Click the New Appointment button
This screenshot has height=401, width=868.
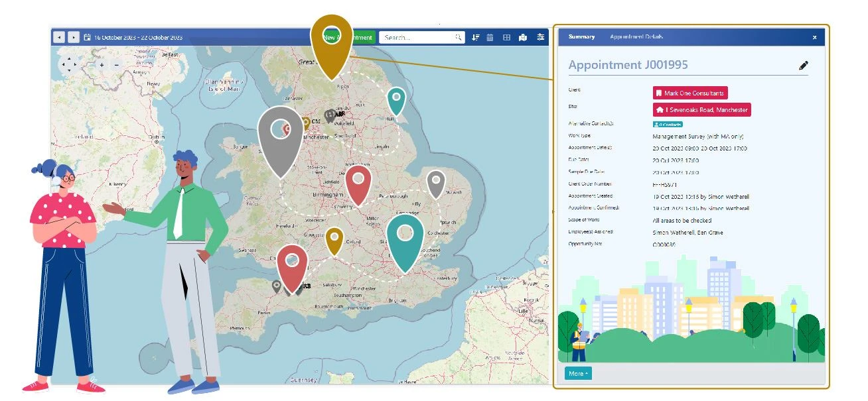(x=364, y=38)
